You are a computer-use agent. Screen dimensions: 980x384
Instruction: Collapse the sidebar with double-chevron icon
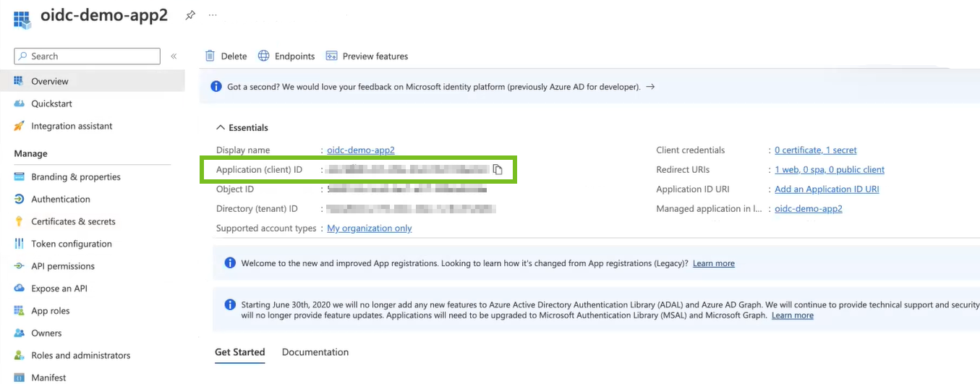point(174,56)
